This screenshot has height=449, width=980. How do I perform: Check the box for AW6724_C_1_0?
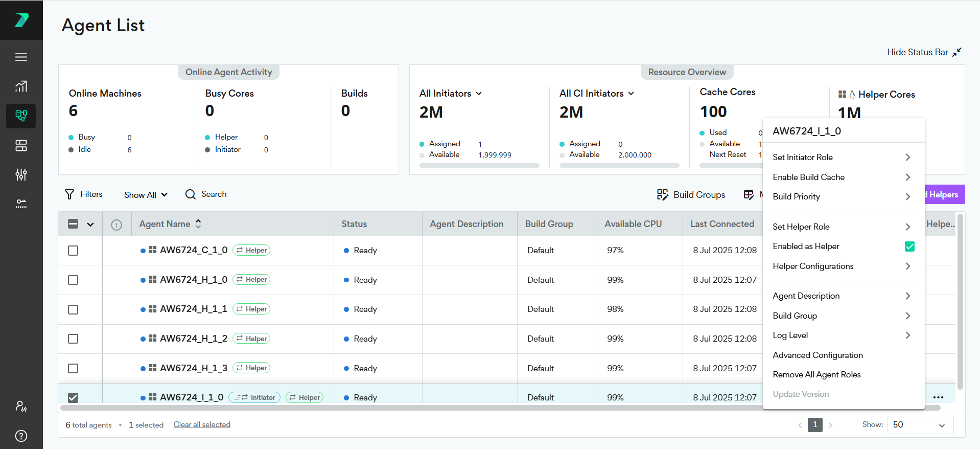point(73,251)
